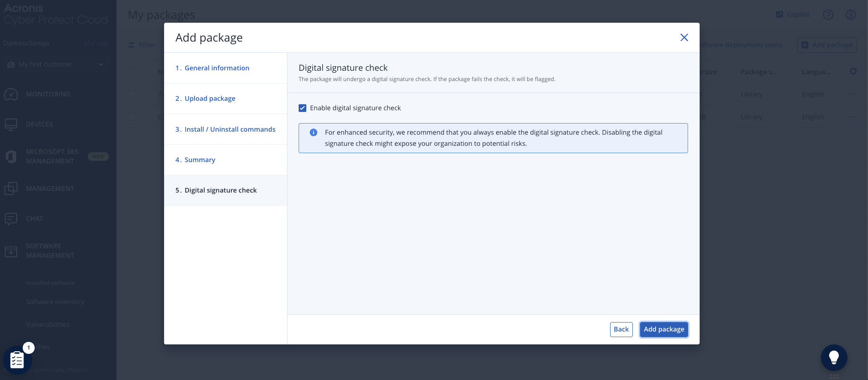Tick the select-all checkbox in table header
868x380 pixels.
(x=132, y=72)
